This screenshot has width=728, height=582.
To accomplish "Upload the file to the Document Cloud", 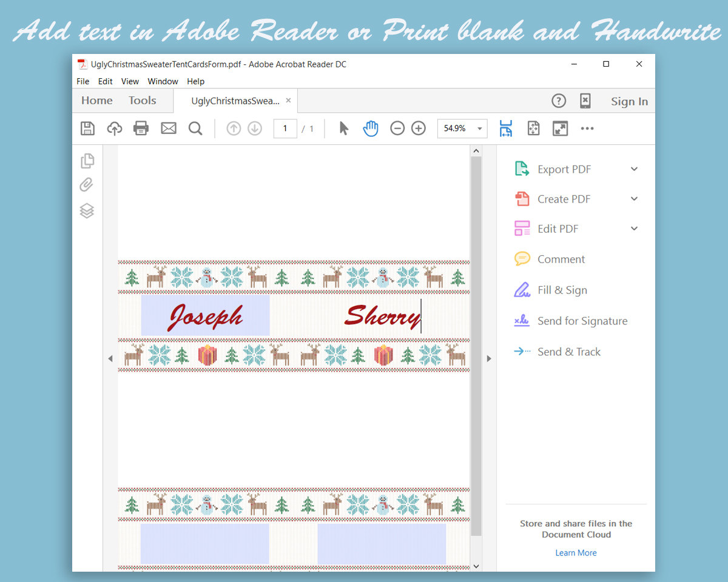I will [115, 128].
